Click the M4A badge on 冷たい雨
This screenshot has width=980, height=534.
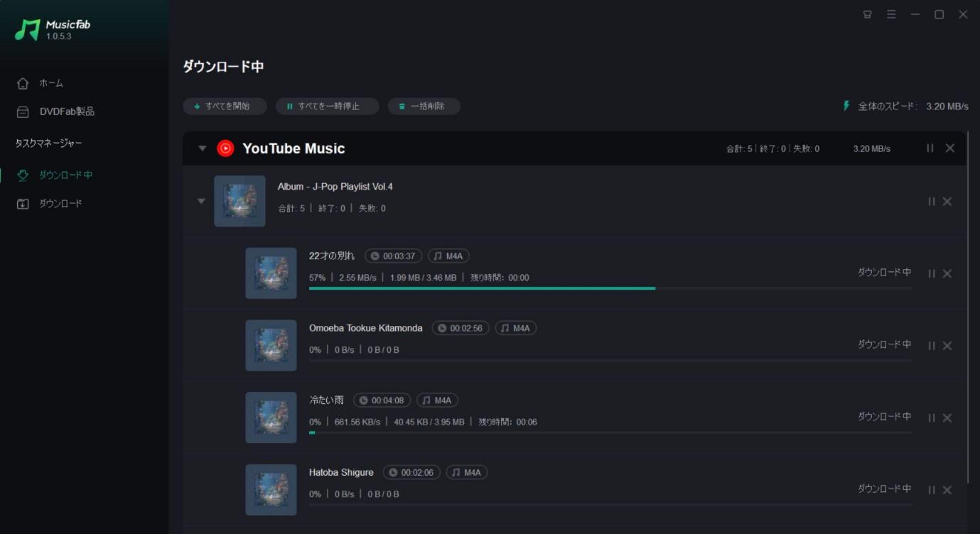437,400
